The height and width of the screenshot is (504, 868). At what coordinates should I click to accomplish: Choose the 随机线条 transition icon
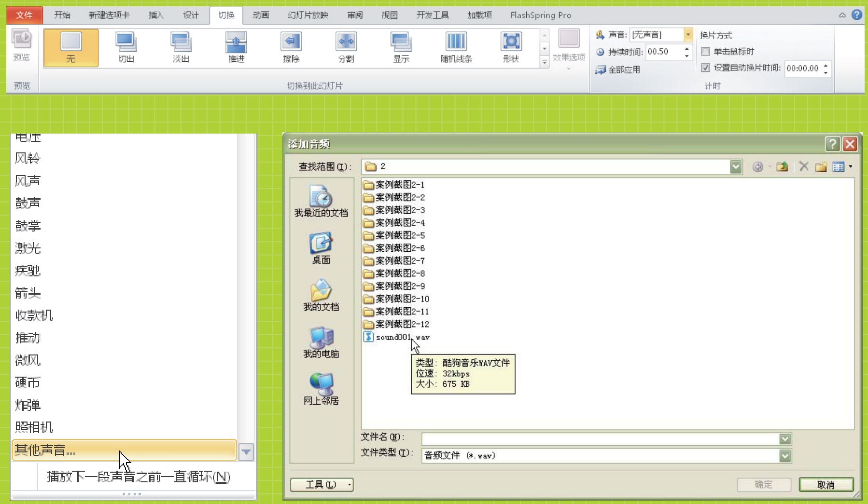(x=456, y=47)
